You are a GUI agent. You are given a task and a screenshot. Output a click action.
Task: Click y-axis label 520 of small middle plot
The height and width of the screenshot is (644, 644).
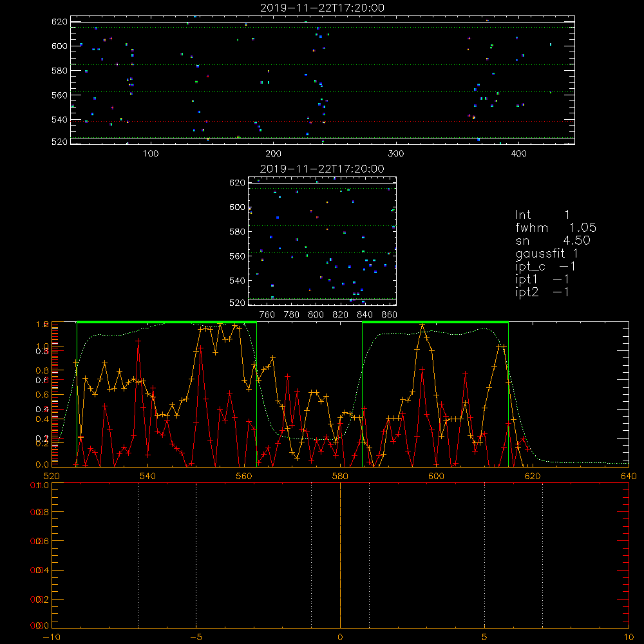point(238,303)
